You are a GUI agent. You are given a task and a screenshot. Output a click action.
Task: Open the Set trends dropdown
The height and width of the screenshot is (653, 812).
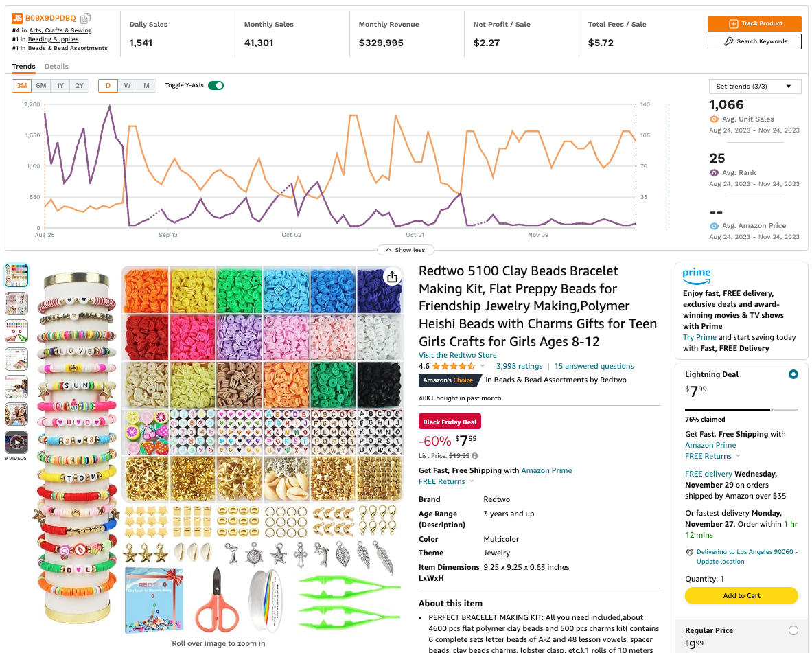(754, 87)
